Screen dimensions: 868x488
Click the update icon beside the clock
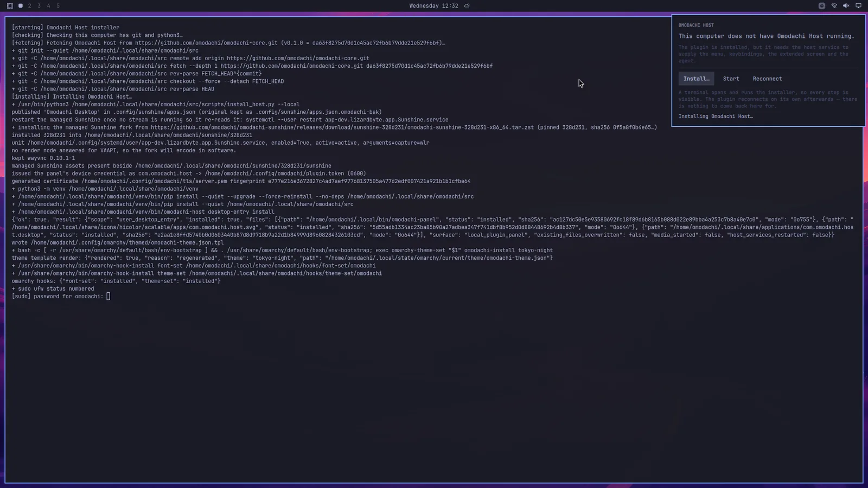click(x=467, y=6)
